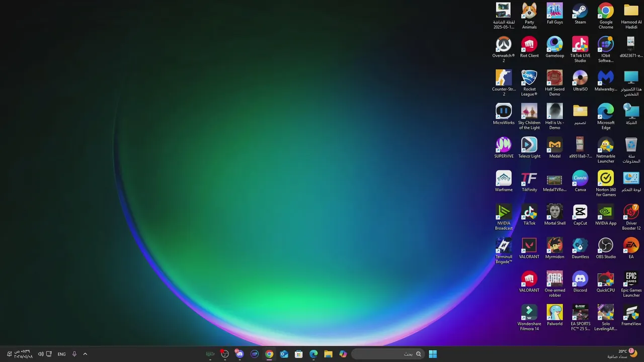Select the Overwatch 2 desktop icon
Screen dimensions: 644x362
point(504,49)
